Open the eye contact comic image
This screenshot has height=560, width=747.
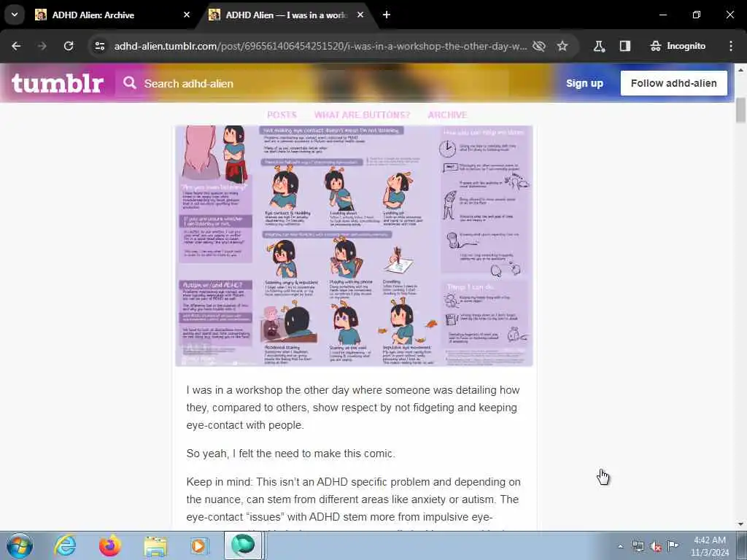coord(354,246)
